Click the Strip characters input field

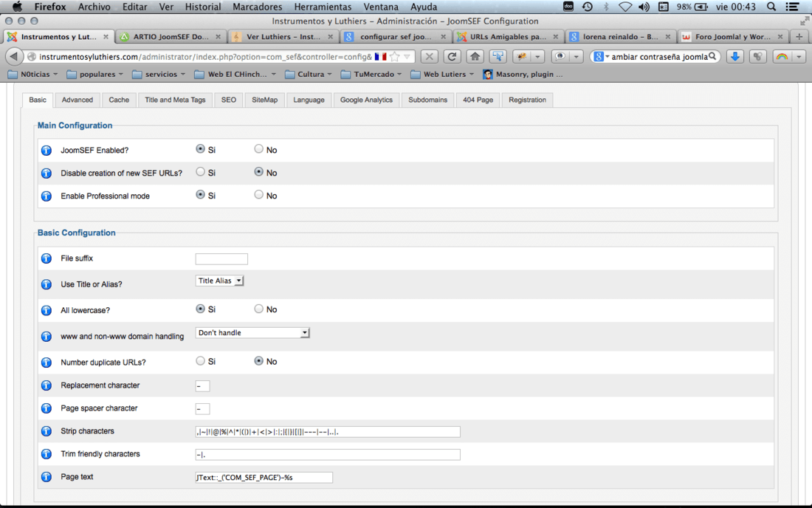pos(328,431)
